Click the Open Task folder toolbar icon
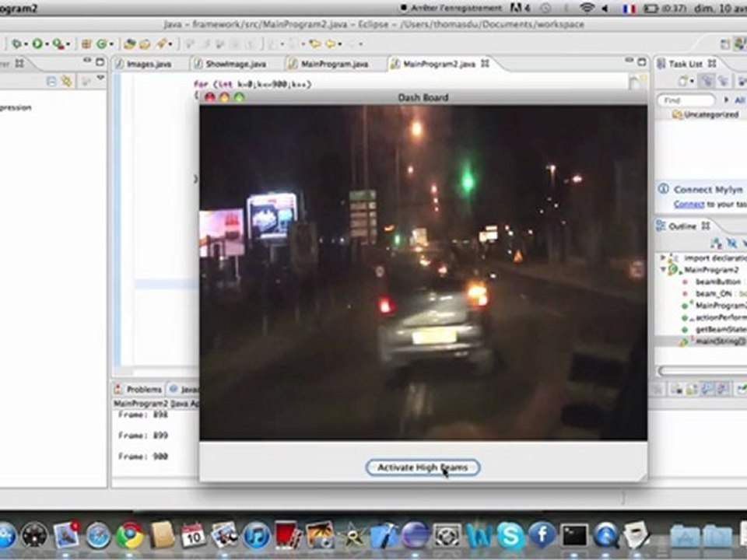747x560 pixels. (x=145, y=44)
